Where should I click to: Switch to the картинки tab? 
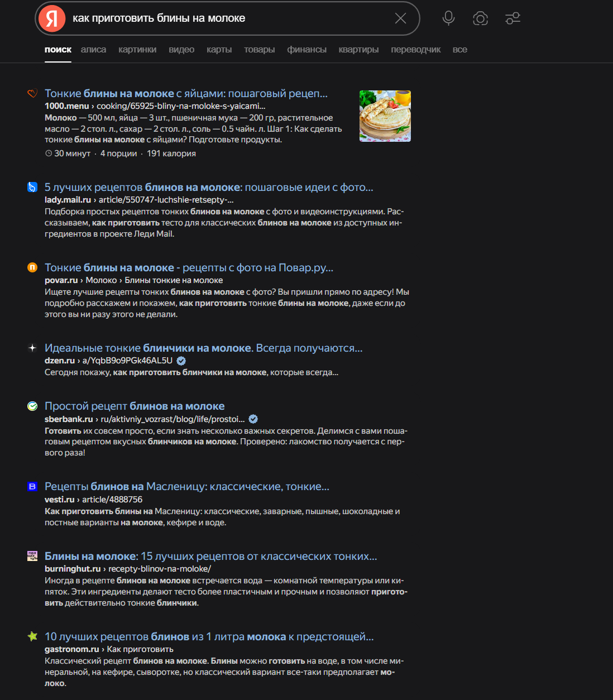(x=137, y=50)
